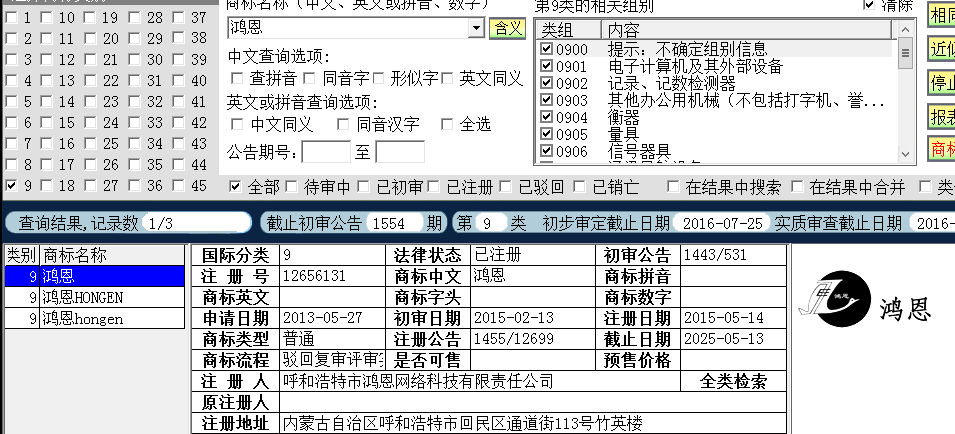Enable the 形似字 option
Image resolution: width=955 pixels, height=434 pixels.
[379, 79]
